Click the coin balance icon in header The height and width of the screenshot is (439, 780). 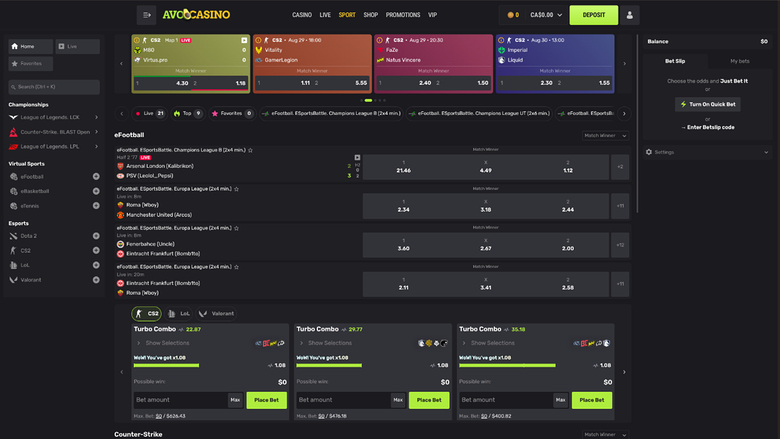point(511,15)
